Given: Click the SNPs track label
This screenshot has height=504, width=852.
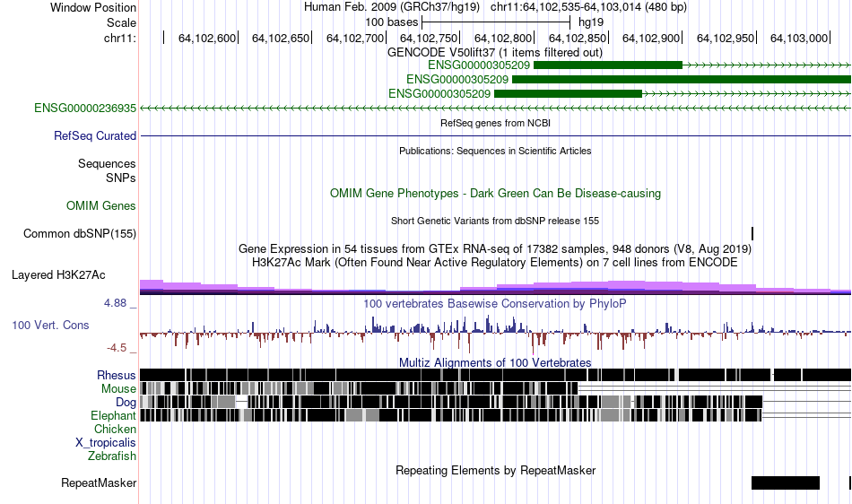Looking at the screenshot, I should coord(121,178).
